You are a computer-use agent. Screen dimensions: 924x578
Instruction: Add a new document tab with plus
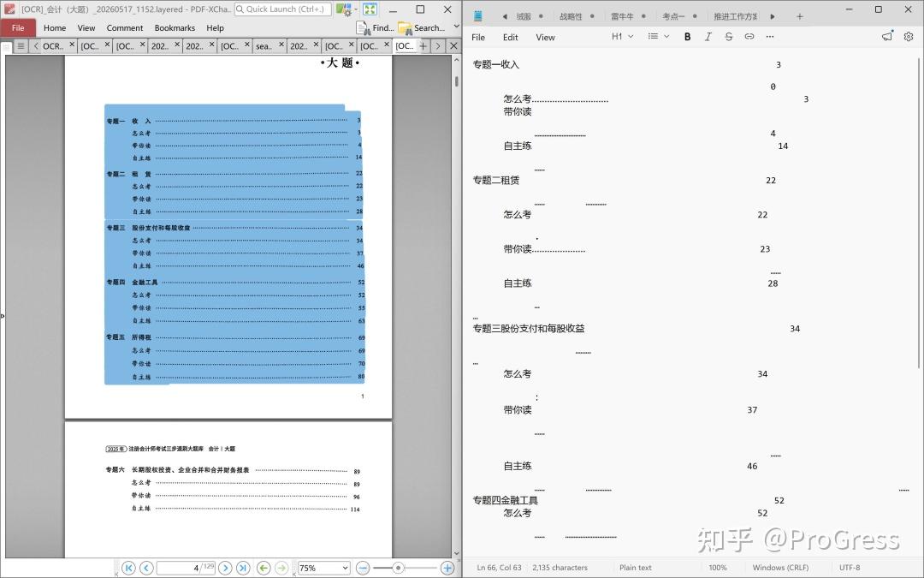point(423,45)
